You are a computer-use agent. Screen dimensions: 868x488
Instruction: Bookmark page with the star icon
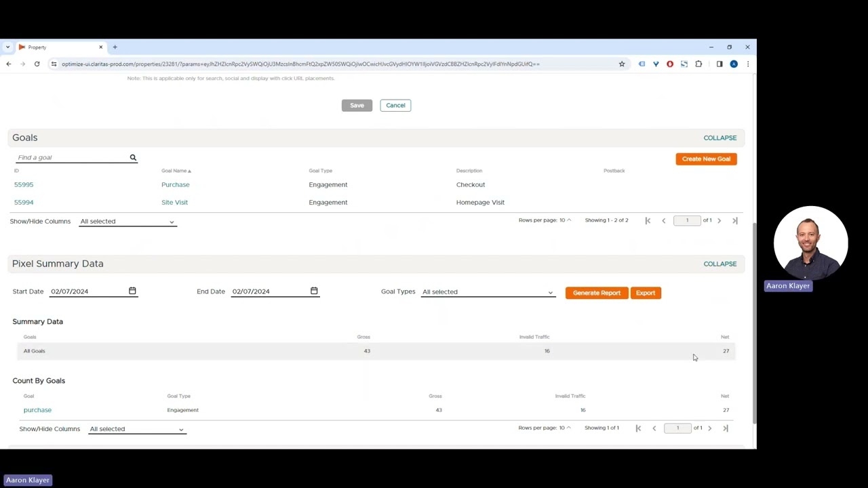pyautogui.click(x=621, y=64)
